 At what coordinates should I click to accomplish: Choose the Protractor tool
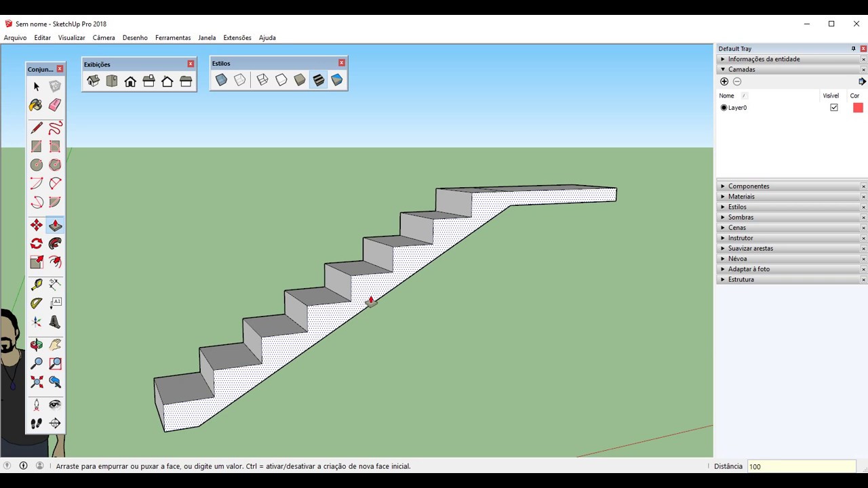coord(37,303)
